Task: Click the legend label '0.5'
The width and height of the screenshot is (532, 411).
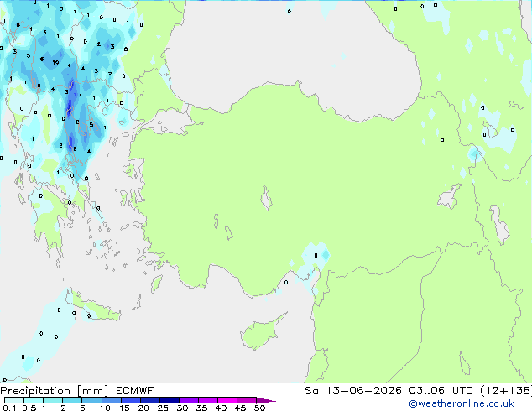Action: [x=29, y=408]
